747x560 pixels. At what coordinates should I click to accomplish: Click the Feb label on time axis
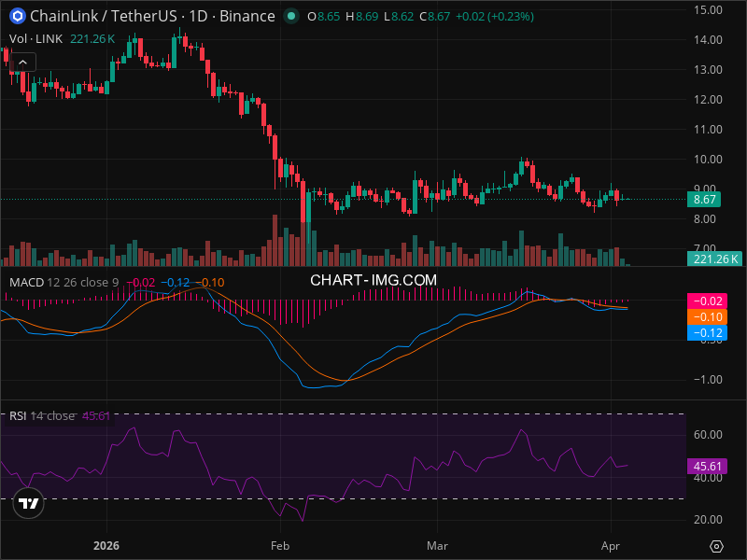280,546
